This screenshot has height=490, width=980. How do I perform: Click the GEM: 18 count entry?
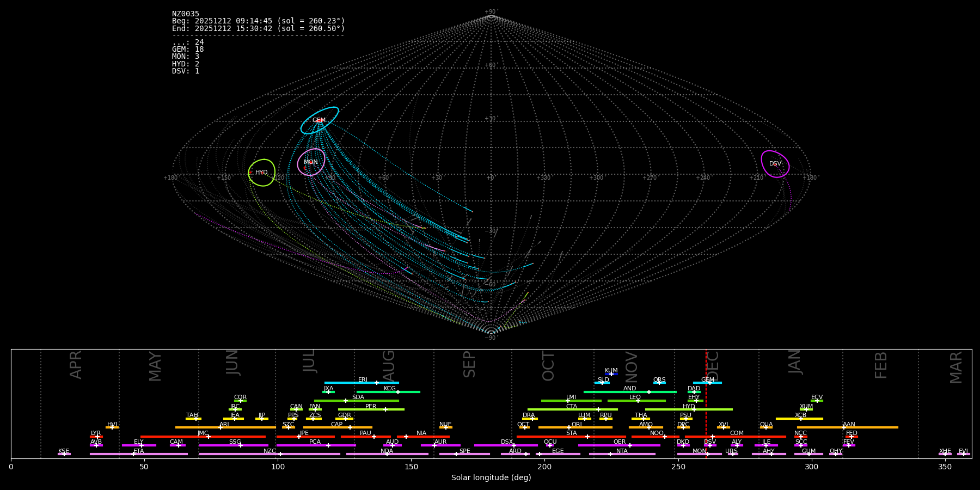188,50
